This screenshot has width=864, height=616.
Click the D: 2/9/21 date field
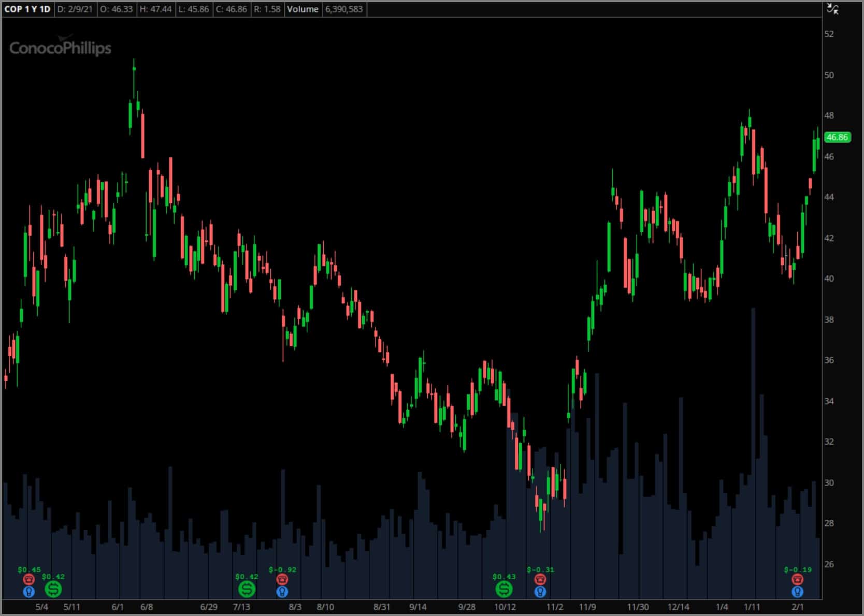(x=75, y=9)
